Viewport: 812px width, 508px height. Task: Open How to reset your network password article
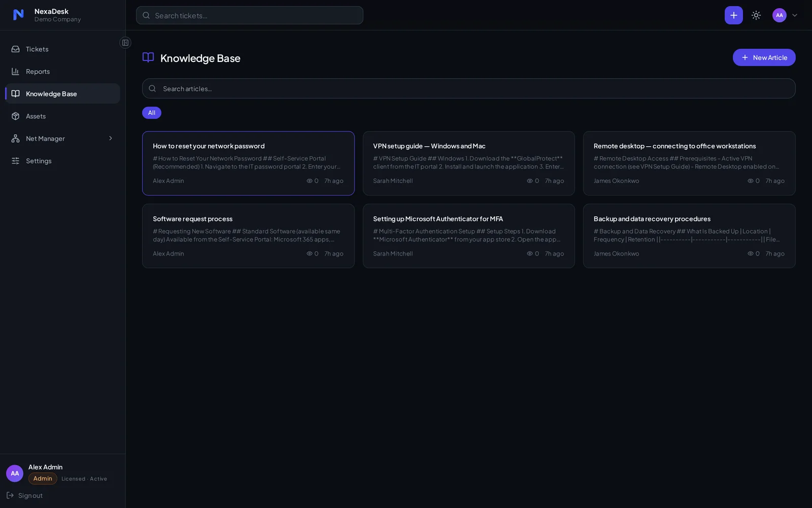[x=248, y=163]
